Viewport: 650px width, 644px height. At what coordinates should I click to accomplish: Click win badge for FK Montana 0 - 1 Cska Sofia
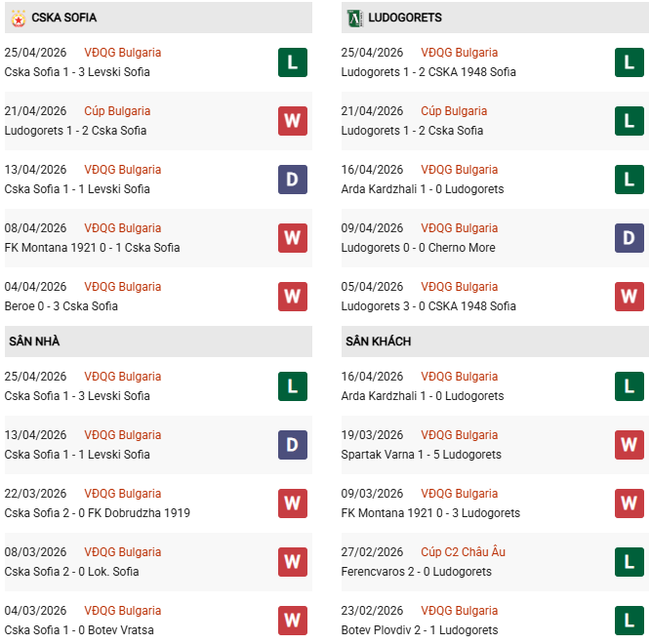point(293,238)
